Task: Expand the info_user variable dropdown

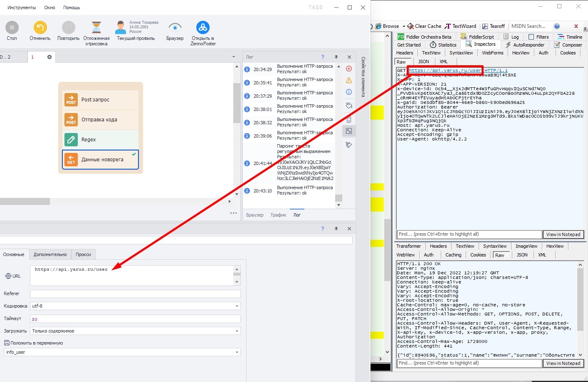Action: tap(237, 352)
